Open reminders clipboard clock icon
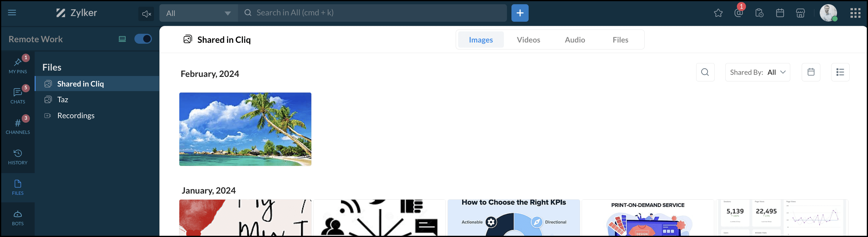The width and height of the screenshot is (868, 237). [759, 13]
